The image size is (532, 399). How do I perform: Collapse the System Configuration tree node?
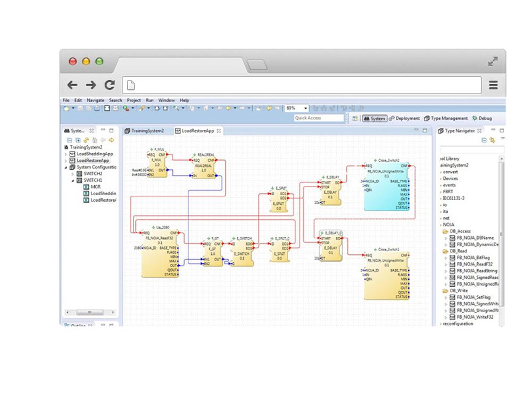coord(66,167)
